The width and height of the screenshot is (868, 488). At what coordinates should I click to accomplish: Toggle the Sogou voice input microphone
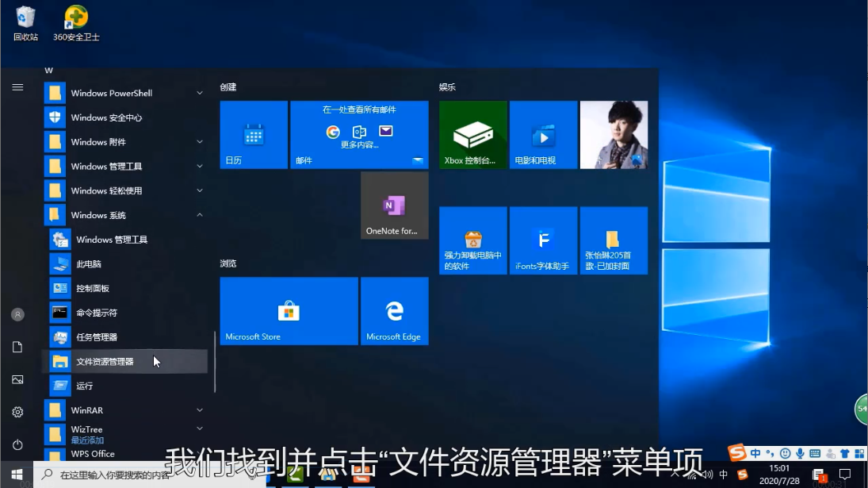[800, 454]
